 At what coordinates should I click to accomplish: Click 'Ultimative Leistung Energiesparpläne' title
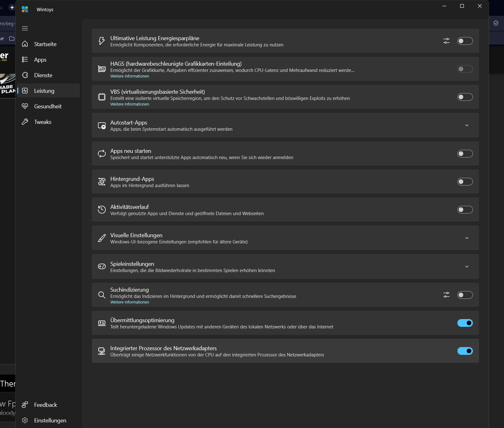pyautogui.click(x=155, y=38)
